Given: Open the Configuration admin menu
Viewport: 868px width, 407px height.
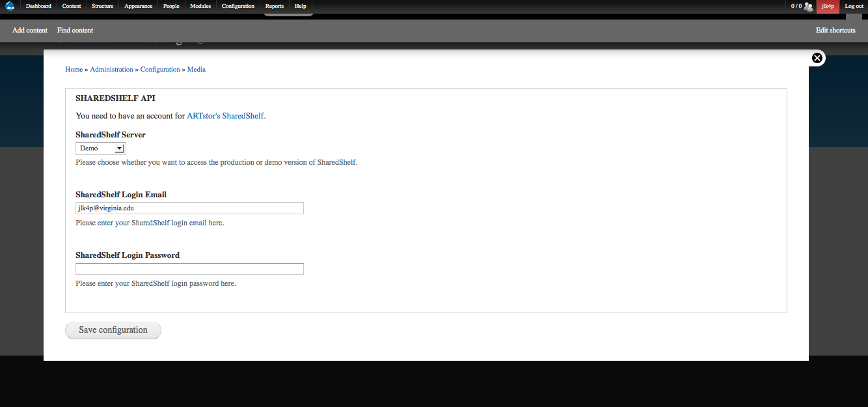Looking at the screenshot, I should tap(238, 6).
